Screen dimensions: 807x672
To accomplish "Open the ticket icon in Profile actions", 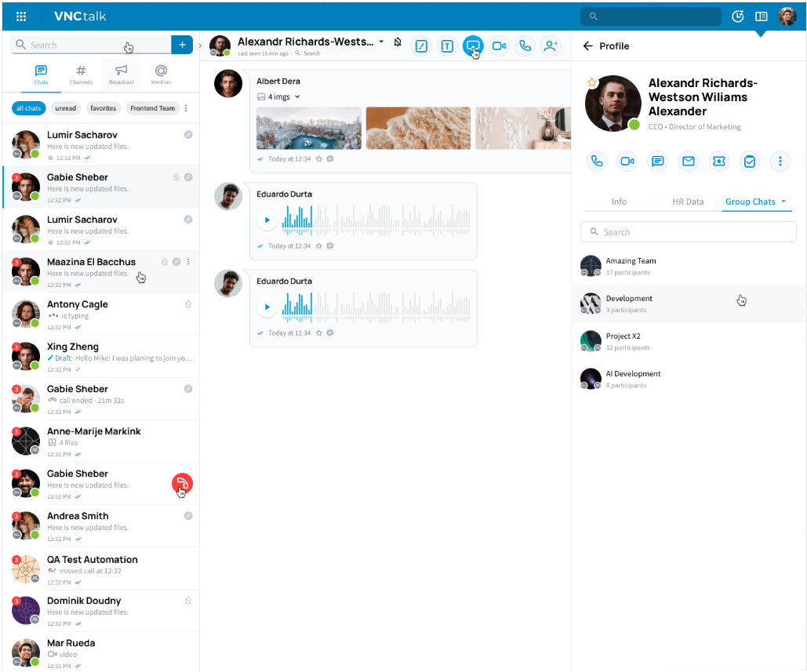I will tap(718, 161).
